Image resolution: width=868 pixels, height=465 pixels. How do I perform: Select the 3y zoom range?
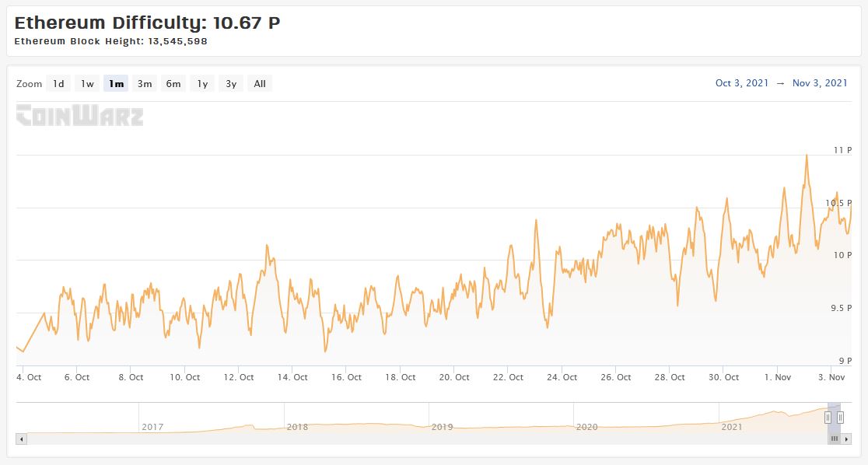[x=232, y=83]
